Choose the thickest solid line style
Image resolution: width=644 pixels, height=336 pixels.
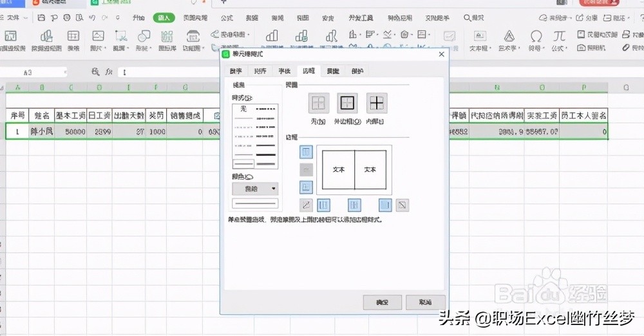coord(267,155)
